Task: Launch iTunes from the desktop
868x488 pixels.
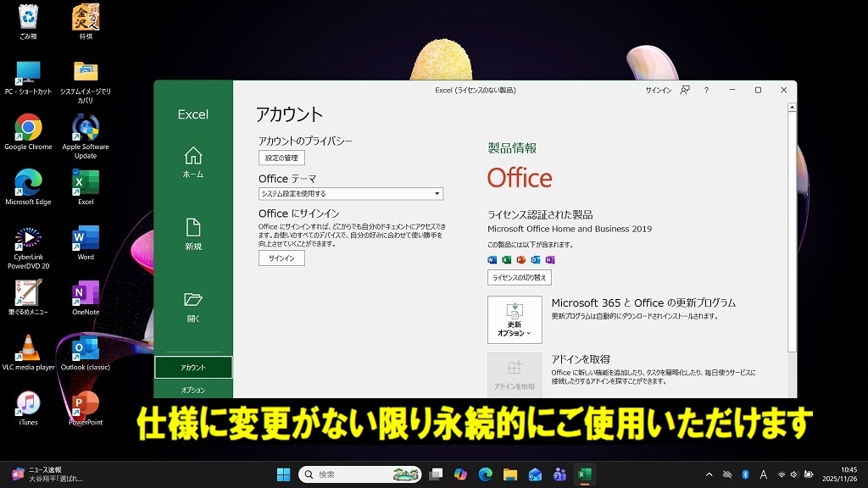Action: [28, 408]
